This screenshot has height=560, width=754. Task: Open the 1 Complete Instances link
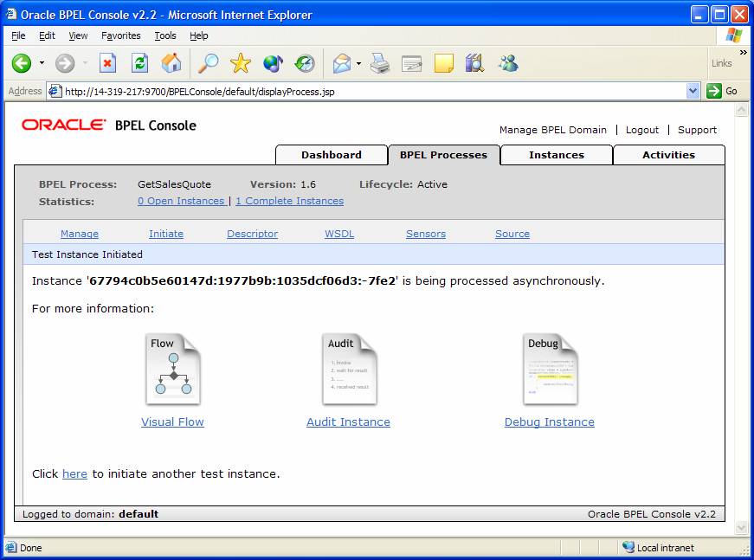pos(289,201)
